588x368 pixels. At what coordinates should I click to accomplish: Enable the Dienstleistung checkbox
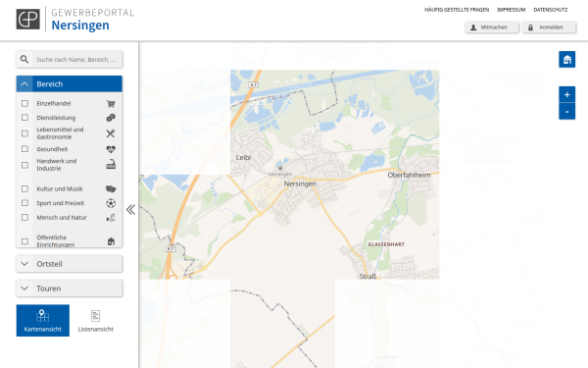[x=24, y=118]
